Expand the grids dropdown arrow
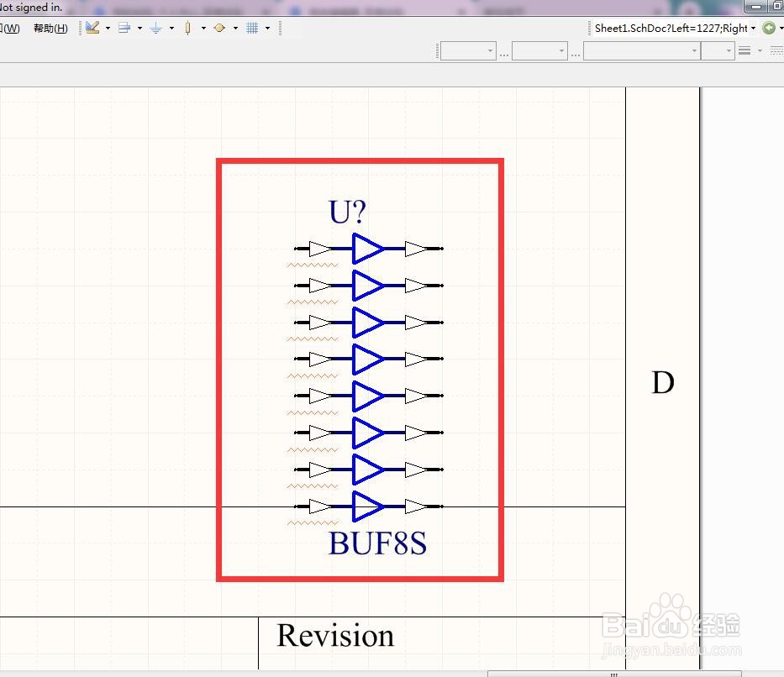This screenshot has width=784, height=677. click(x=267, y=29)
